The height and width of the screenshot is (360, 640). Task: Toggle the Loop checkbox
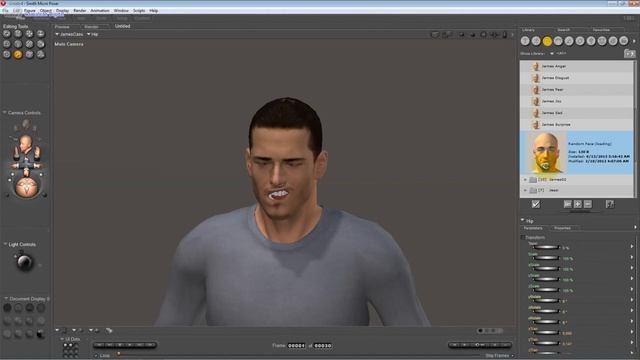coord(96,356)
